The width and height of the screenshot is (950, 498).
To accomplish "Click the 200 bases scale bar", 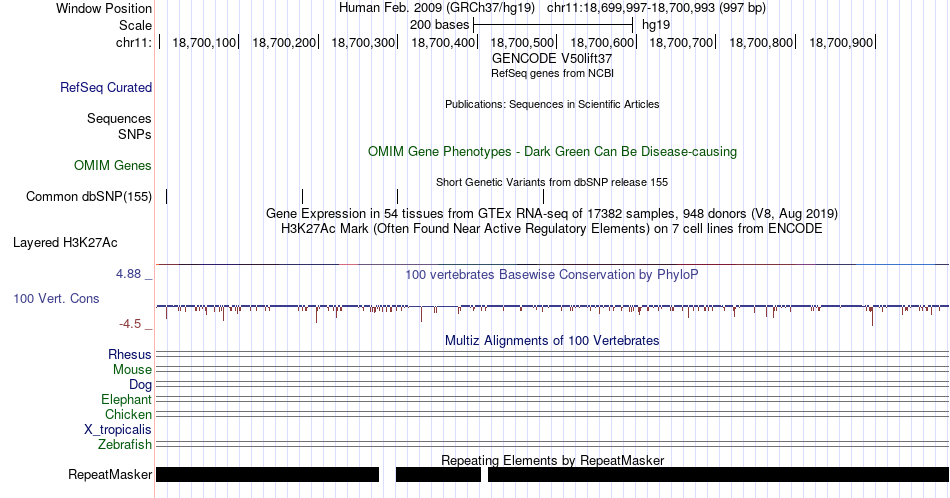I will coord(553,25).
